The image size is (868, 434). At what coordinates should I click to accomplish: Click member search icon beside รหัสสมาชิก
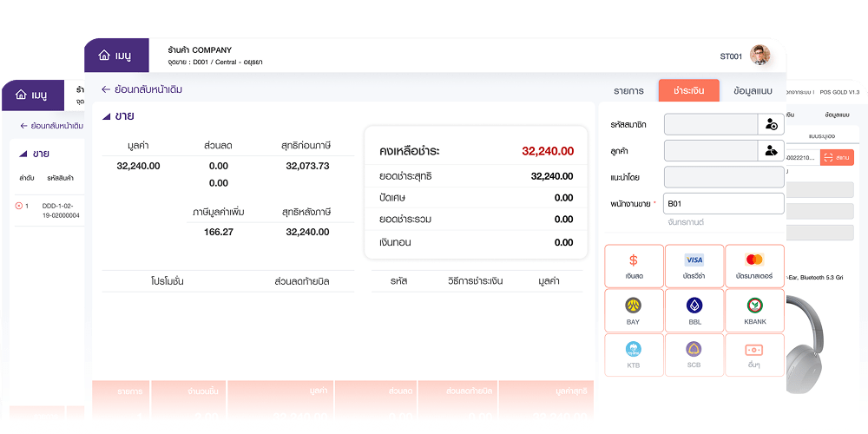[x=771, y=125]
